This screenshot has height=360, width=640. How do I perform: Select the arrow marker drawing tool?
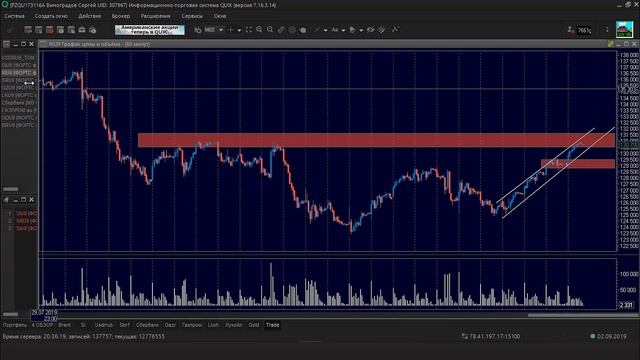tap(353, 30)
